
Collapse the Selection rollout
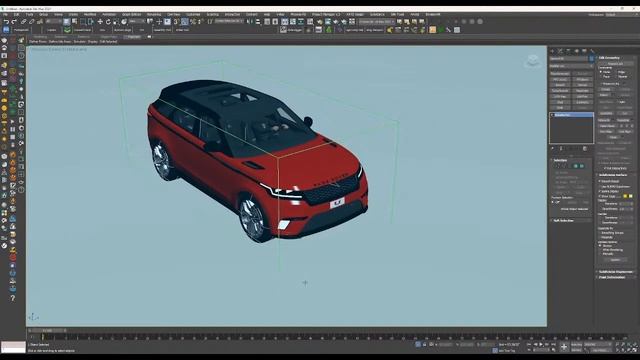(x=571, y=160)
